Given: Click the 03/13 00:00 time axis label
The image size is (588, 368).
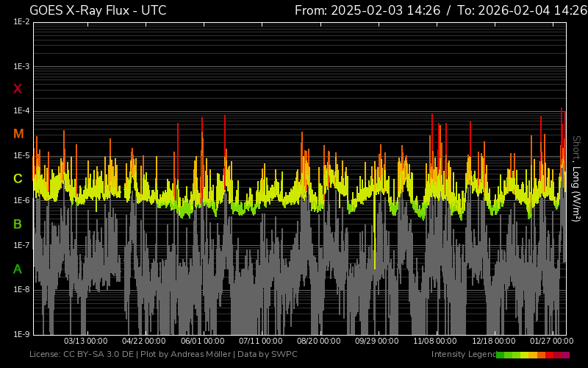Looking at the screenshot, I should (x=86, y=341).
